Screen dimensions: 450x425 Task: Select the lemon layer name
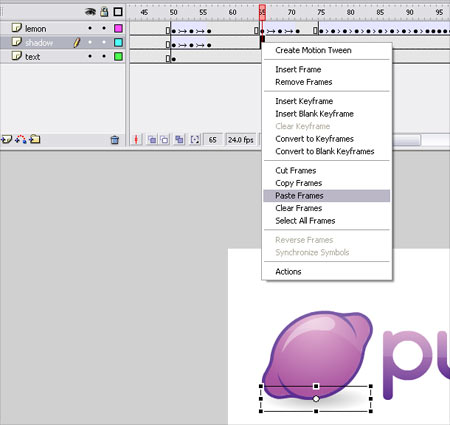pyautogui.click(x=36, y=29)
